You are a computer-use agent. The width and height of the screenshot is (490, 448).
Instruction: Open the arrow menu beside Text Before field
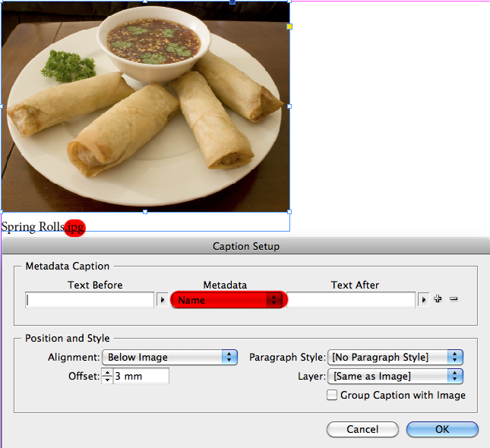click(x=161, y=300)
